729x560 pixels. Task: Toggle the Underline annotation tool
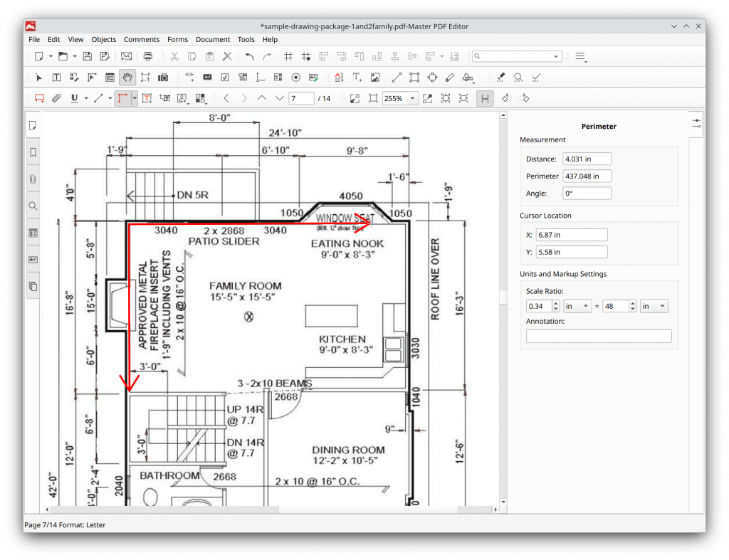75,98
